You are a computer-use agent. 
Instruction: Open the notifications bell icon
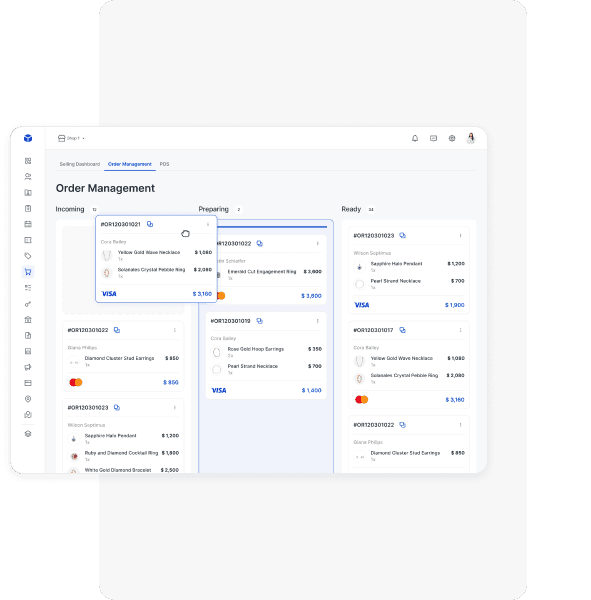(415, 138)
